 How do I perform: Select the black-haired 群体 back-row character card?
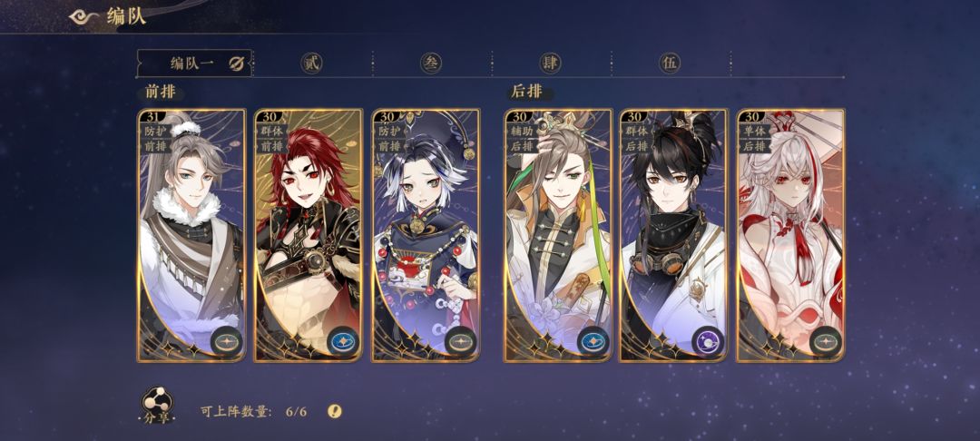[x=673, y=236]
